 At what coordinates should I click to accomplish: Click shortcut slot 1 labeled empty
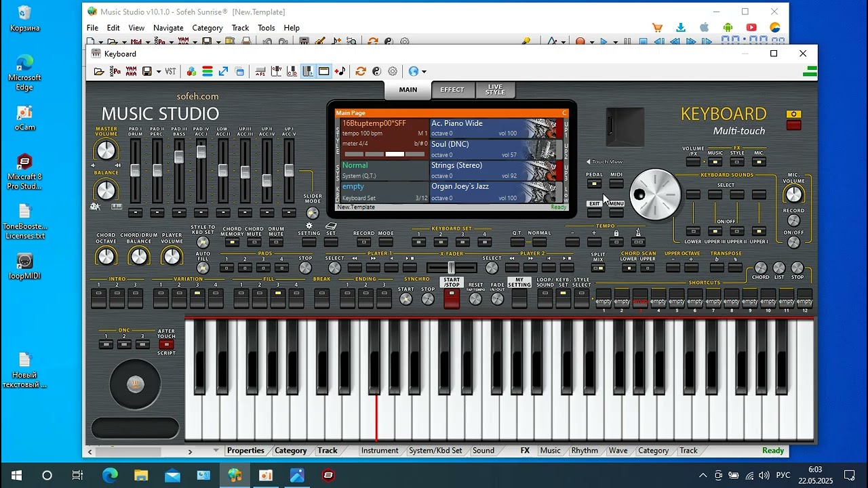coord(604,299)
